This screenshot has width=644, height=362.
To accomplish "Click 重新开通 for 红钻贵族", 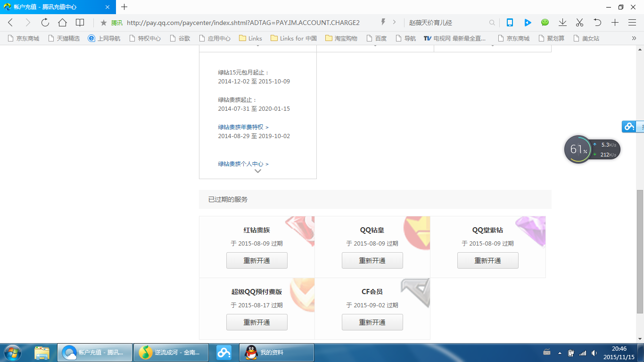I will [257, 261].
